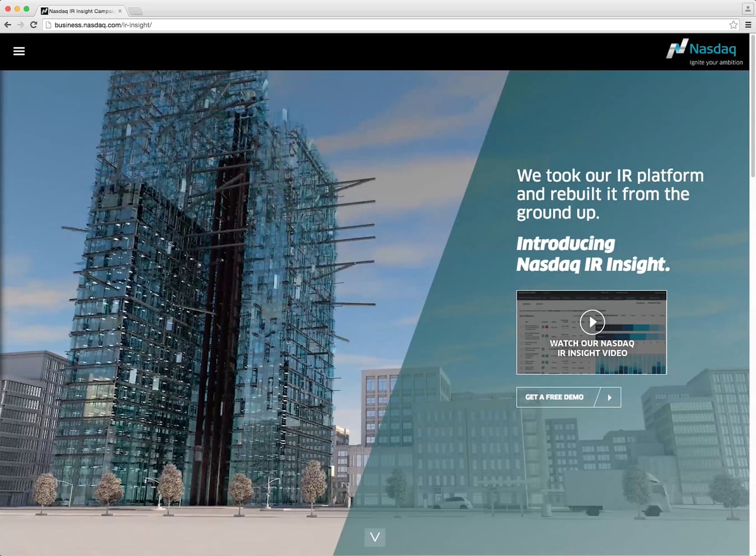The image size is (756, 556).
Task: Close the Nasdaq IR Insight tab
Action: [x=120, y=11]
